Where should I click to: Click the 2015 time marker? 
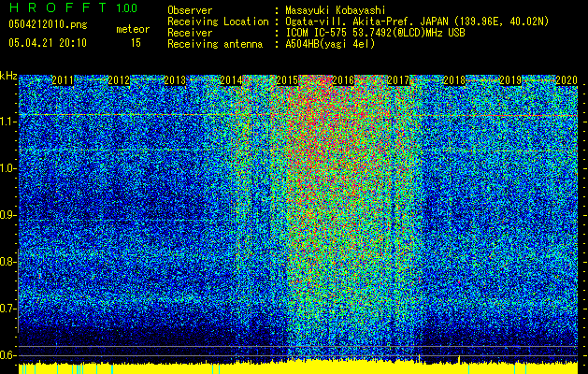coord(287,80)
